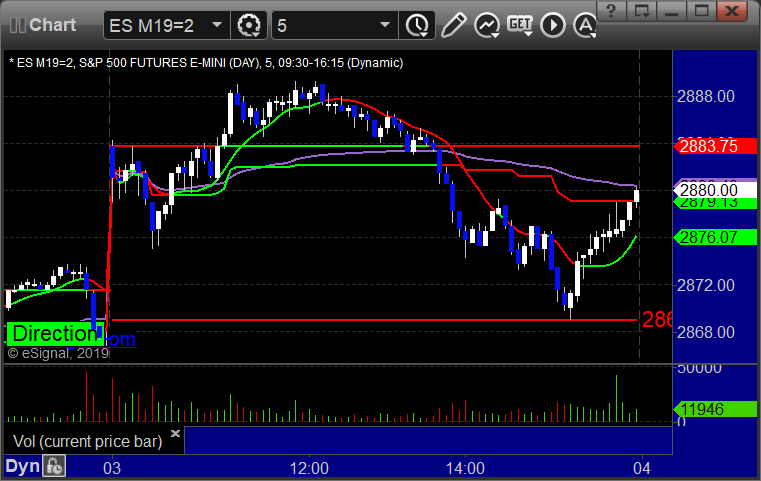The height and width of the screenshot is (481, 761).
Task: Click the red 2883.75 price marker
Action: 715,146
